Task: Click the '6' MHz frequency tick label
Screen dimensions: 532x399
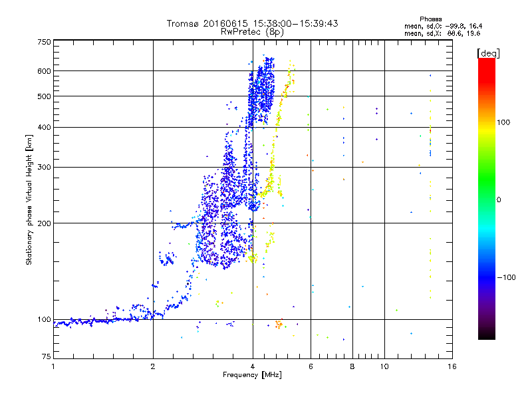Action: coord(311,366)
